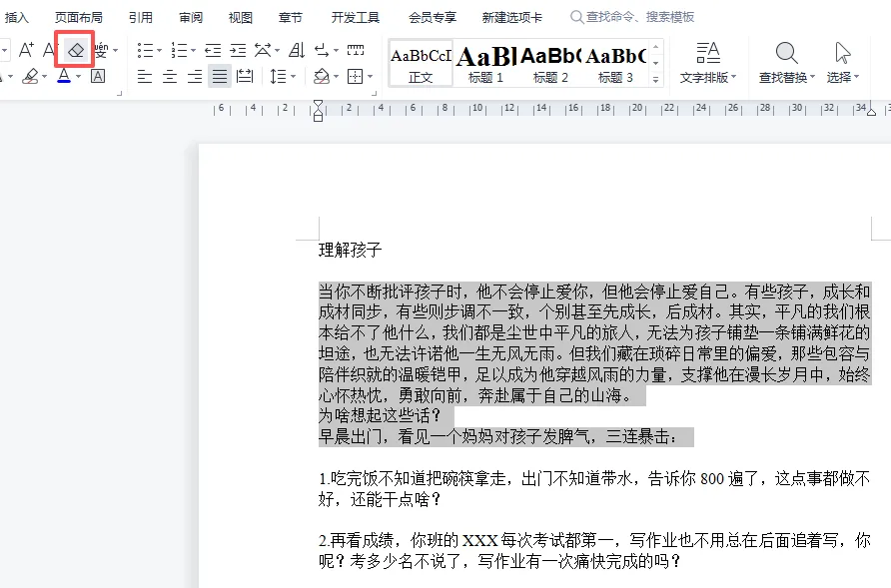
Task: Switch to the 审阅 tab
Action: click(191, 18)
